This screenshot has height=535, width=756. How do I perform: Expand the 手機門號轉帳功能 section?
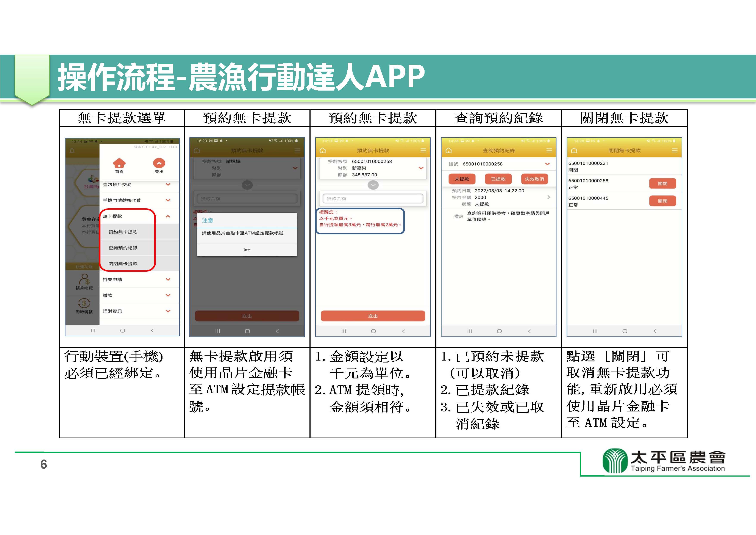(x=139, y=200)
